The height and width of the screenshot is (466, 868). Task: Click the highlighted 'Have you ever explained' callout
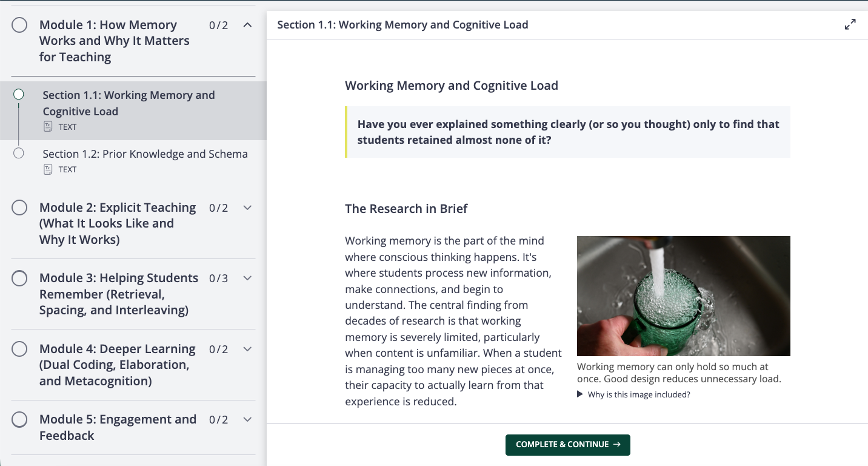point(567,132)
